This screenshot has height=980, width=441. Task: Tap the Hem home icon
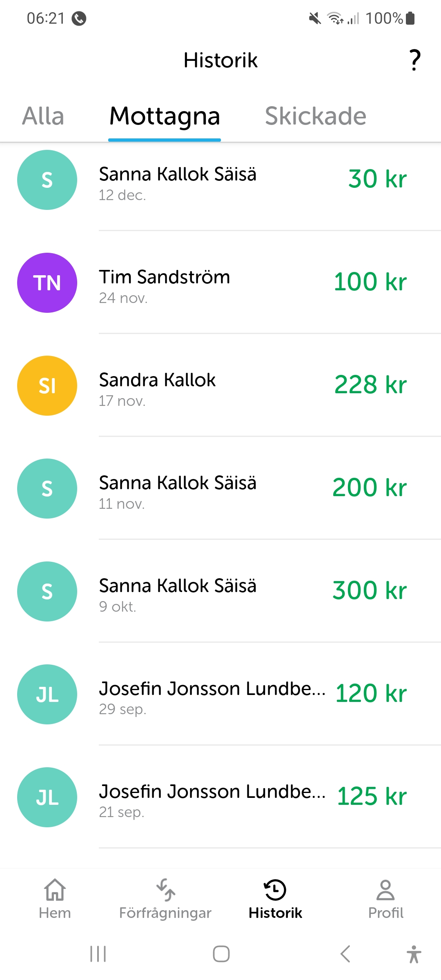55,890
